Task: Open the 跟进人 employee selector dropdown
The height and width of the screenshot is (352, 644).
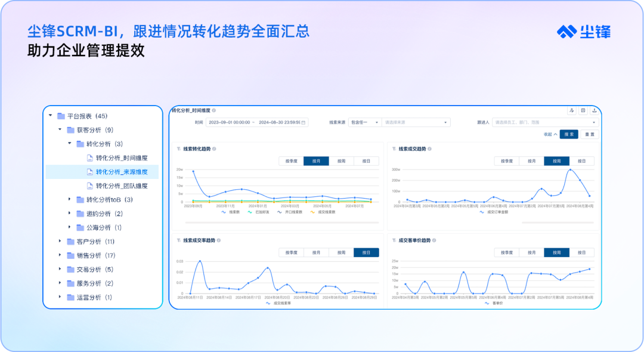Action: [x=545, y=122]
